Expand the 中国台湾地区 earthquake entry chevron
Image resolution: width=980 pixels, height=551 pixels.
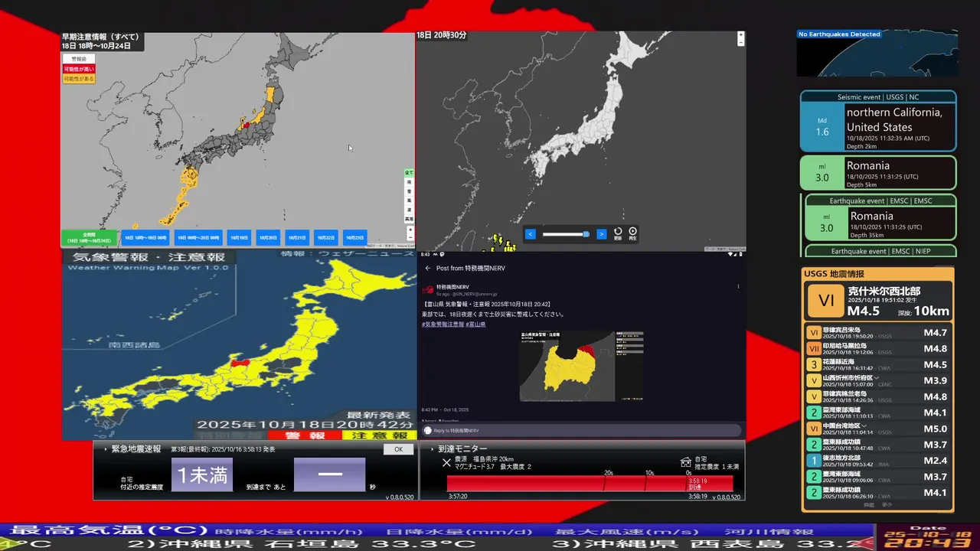(x=864, y=425)
